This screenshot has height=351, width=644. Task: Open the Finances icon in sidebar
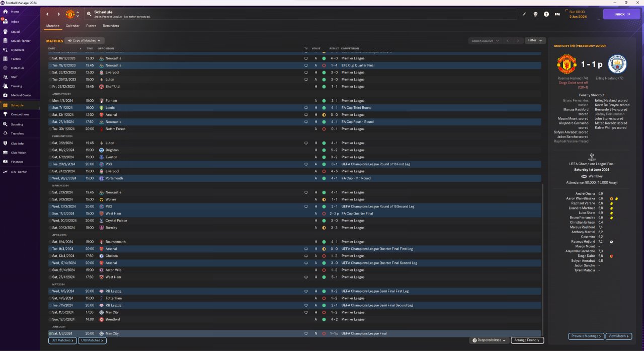(5, 162)
